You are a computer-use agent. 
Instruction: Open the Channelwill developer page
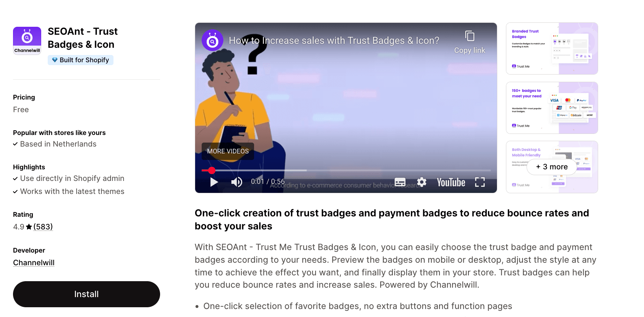[x=34, y=262]
